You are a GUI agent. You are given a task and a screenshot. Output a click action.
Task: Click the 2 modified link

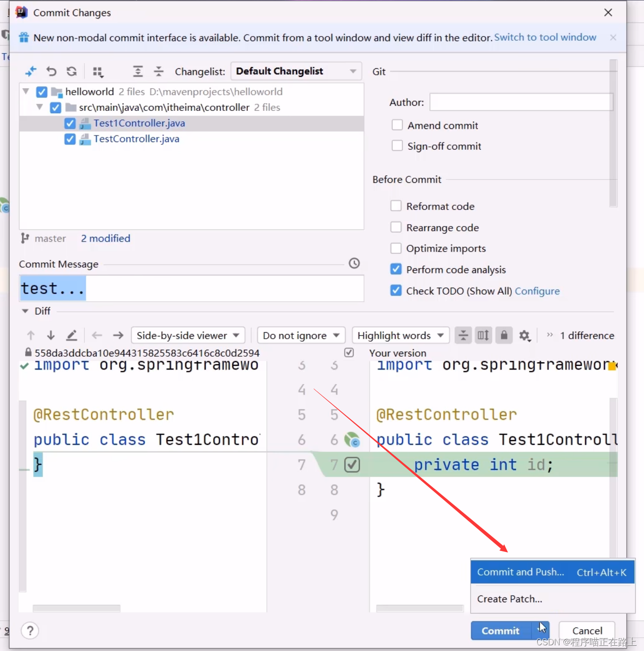click(105, 238)
